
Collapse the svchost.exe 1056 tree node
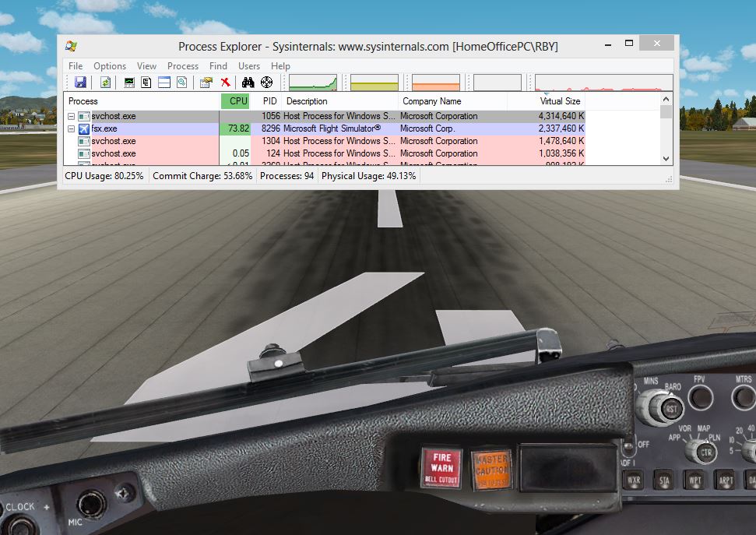[71, 116]
